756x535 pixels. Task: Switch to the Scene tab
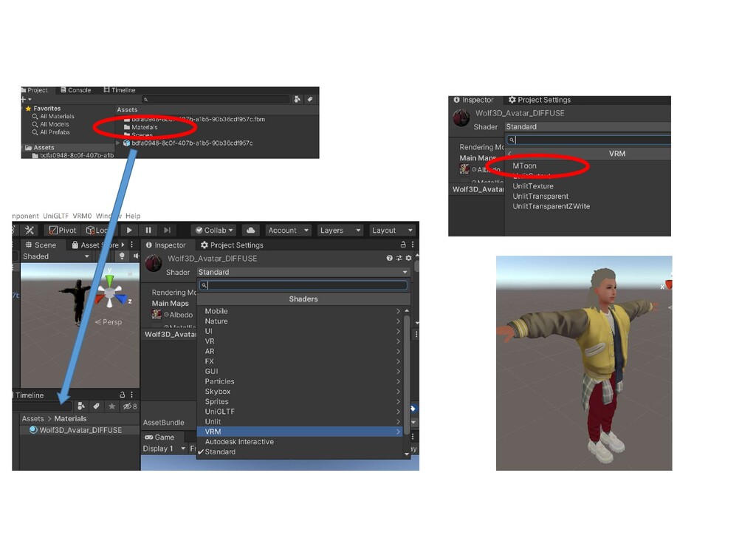41,245
